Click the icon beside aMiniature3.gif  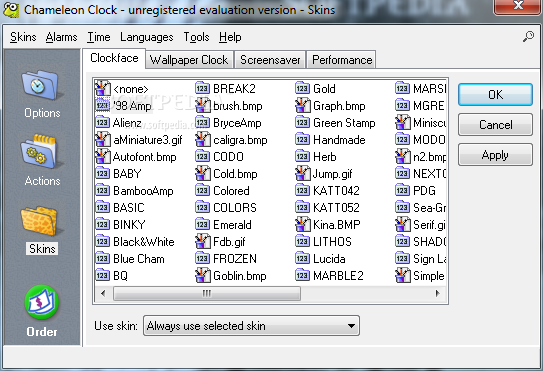103,140
